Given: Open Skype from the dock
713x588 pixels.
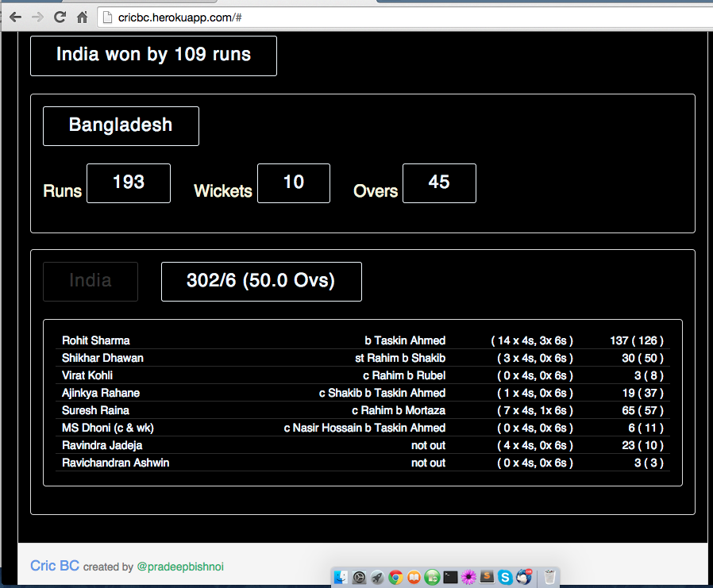Looking at the screenshot, I should coord(505,577).
